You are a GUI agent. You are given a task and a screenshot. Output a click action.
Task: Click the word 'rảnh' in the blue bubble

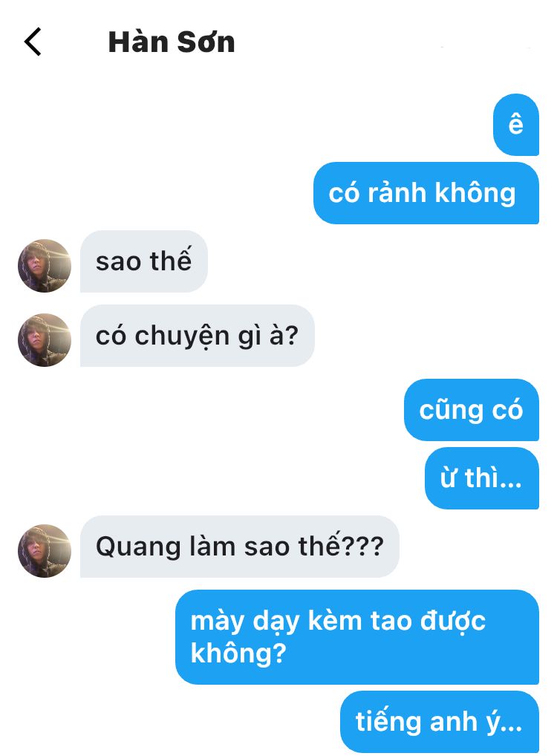click(x=397, y=193)
